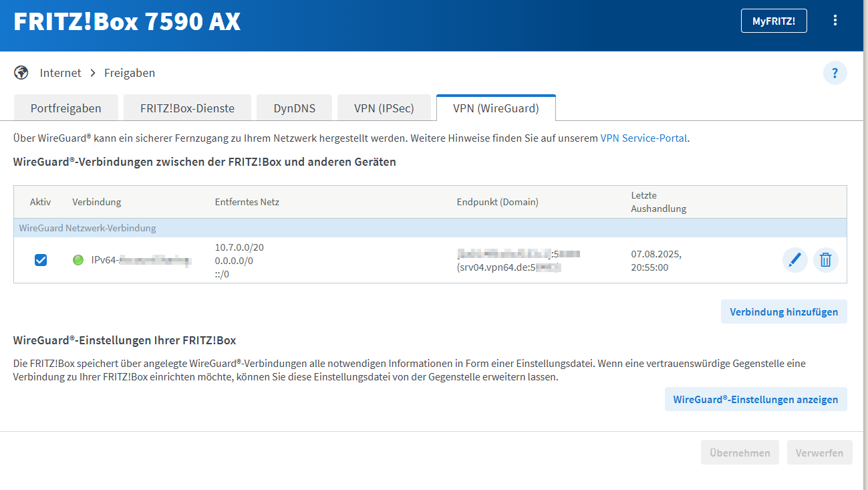Show WireGuard-Einstellungen anzeigen
The width and height of the screenshot is (868, 490).
click(x=755, y=400)
